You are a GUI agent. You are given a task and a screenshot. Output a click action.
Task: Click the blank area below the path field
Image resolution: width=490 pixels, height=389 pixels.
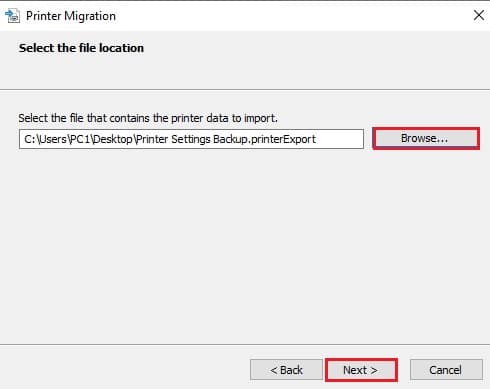click(245, 247)
